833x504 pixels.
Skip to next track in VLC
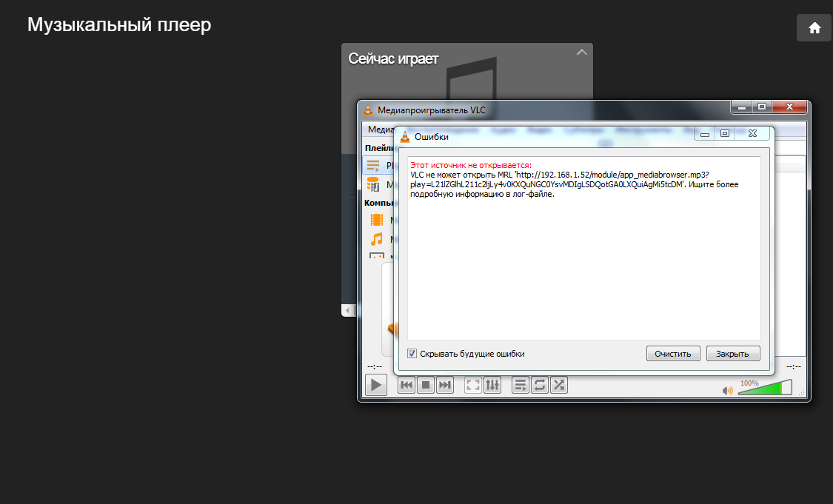445,385
